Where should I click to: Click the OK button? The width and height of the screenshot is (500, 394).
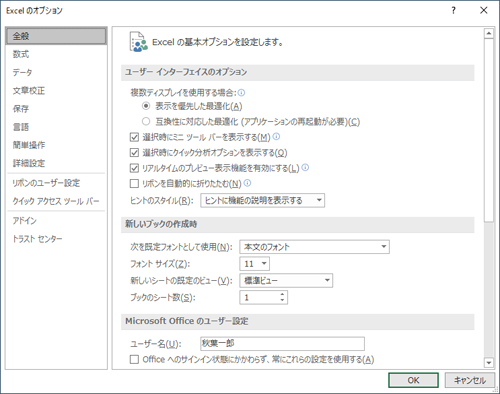(x=413, y=380)
